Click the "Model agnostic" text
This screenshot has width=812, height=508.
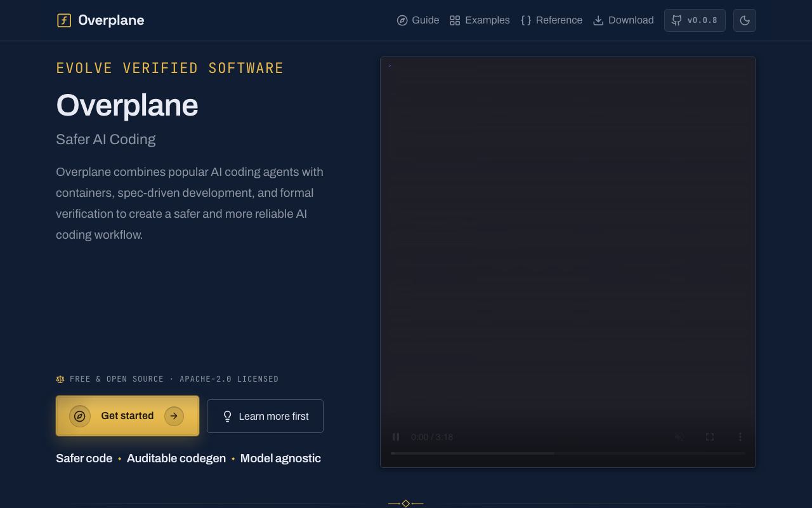click(280, 458)
